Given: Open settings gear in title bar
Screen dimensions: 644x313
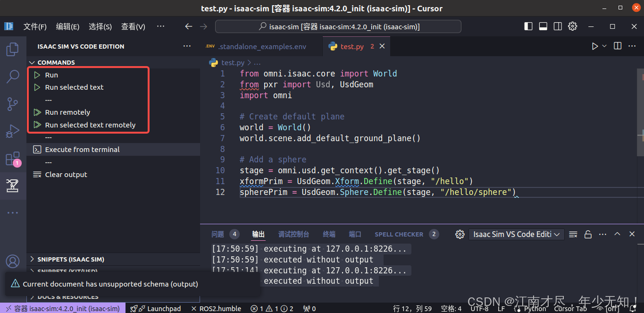Looking at the screenshot, I should pyautogui.click(x=573, y=26).
